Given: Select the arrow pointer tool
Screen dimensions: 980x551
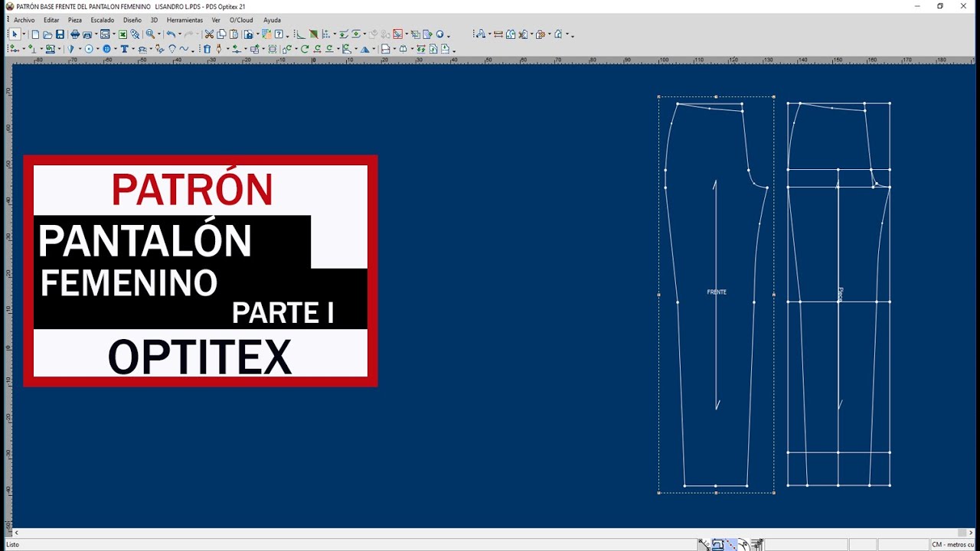Looking at the screenshot, I should [x=15, y=34].
